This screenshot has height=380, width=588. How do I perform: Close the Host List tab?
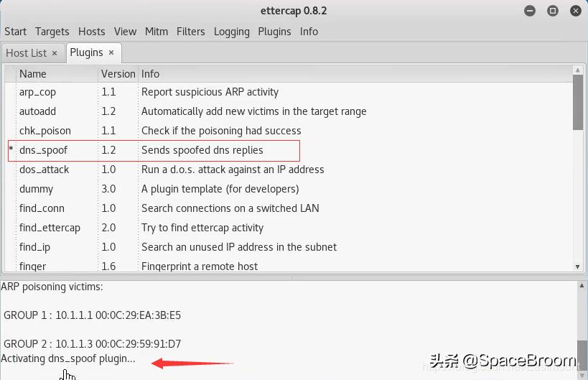(x=55, y=53)
